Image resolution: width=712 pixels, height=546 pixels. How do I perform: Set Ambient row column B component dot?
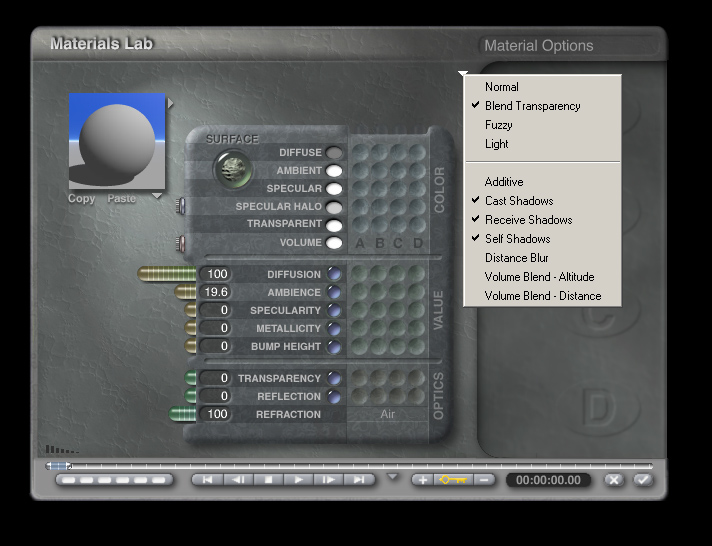tap(379, 170)
